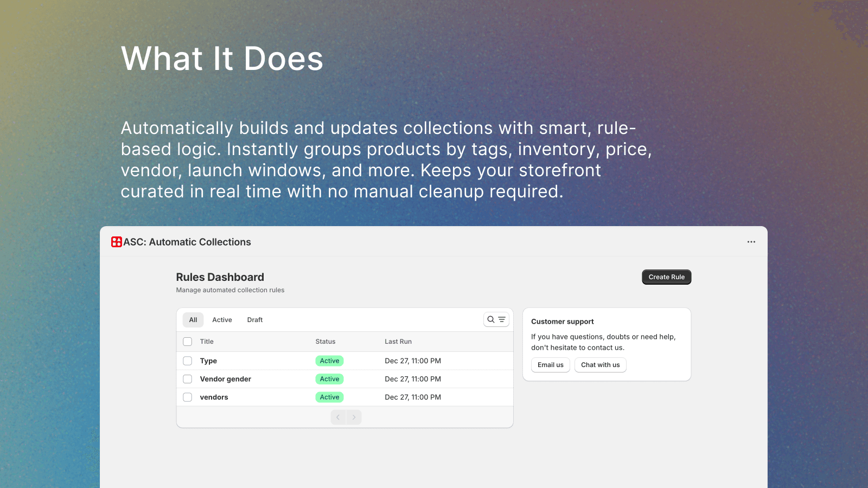Click the Chat with us button
Image resolution: width=868 pixels, height=488 pixels.
point(600,364)
